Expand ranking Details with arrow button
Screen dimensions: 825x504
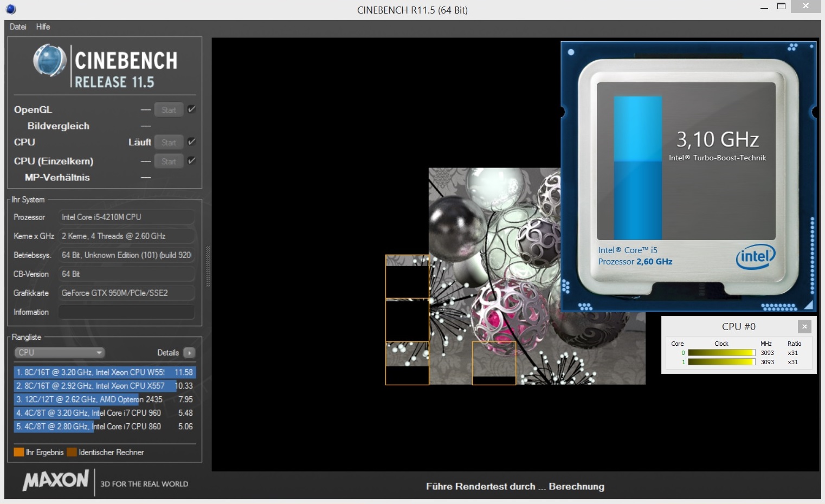click(189, 353)
